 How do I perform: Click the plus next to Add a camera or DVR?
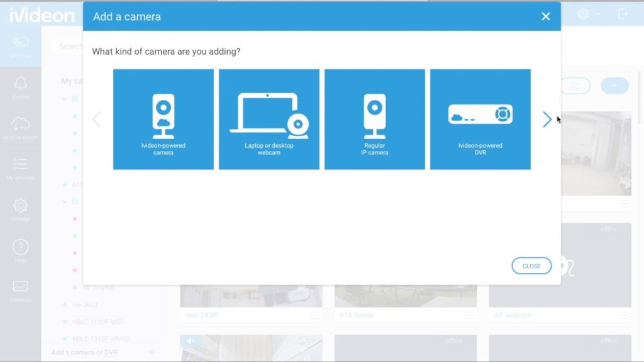[152, 352]
